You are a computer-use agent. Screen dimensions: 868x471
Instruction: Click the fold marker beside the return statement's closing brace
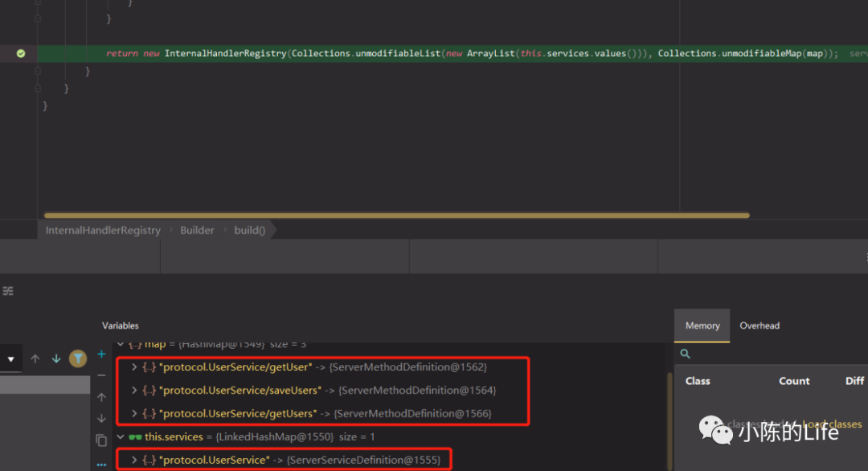click(38, 71)
